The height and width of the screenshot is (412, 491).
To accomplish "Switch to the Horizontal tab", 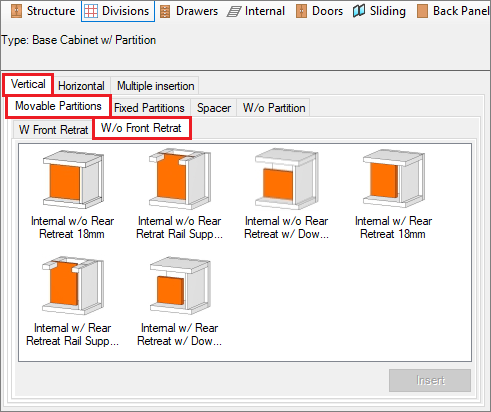I will tap(81, 86).
